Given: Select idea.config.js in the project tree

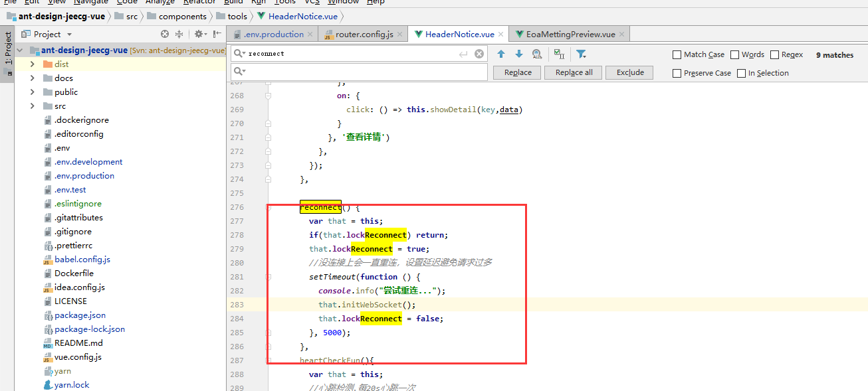Looking at the screenshot, I should click(x=79, y=287).
